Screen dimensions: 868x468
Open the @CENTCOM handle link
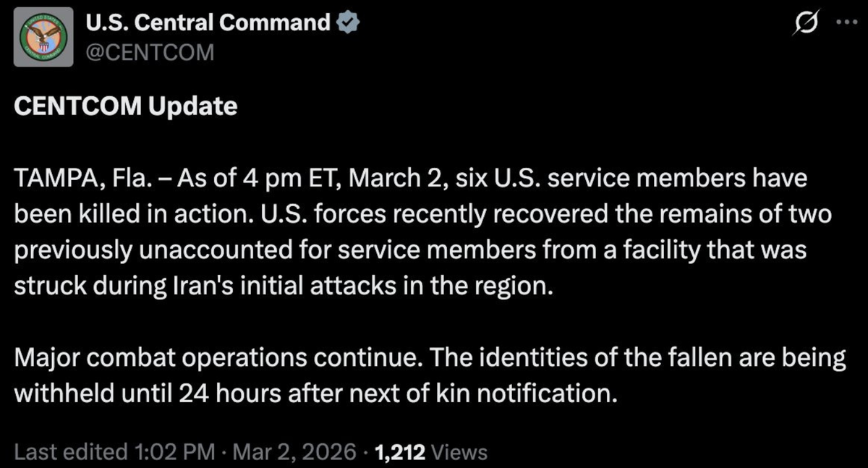pyautogui.click(x=150, y=52)
